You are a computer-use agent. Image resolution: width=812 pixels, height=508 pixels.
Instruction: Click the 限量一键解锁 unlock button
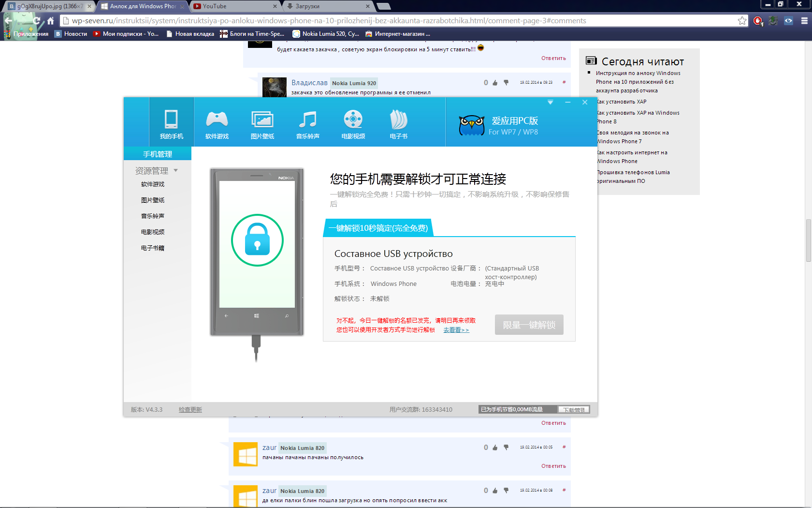[529, 325]
